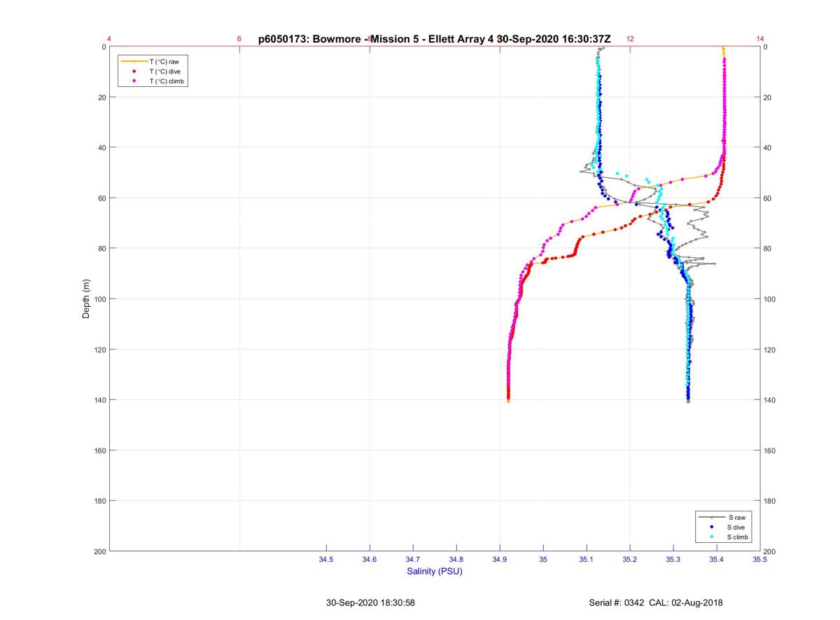840x620 pixels.
Task: Click the salinity tick label 34.5
Action: tap(326, 560)
